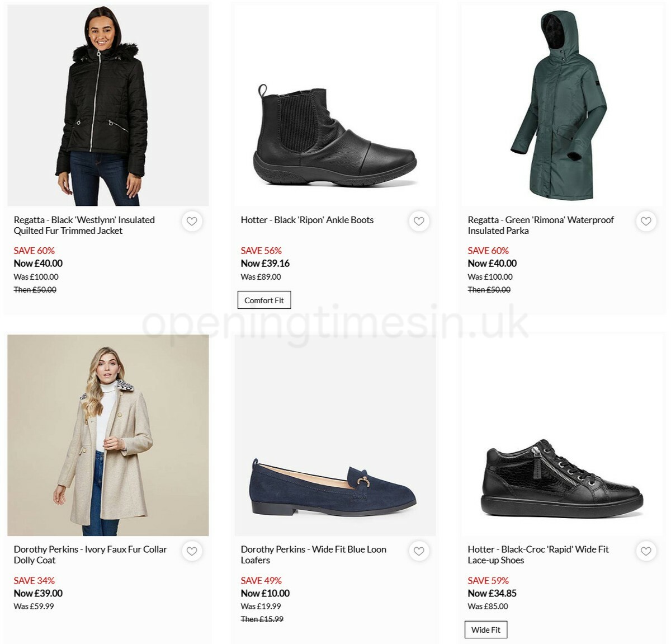Click the wishlist heart beside the parka title

646,222
